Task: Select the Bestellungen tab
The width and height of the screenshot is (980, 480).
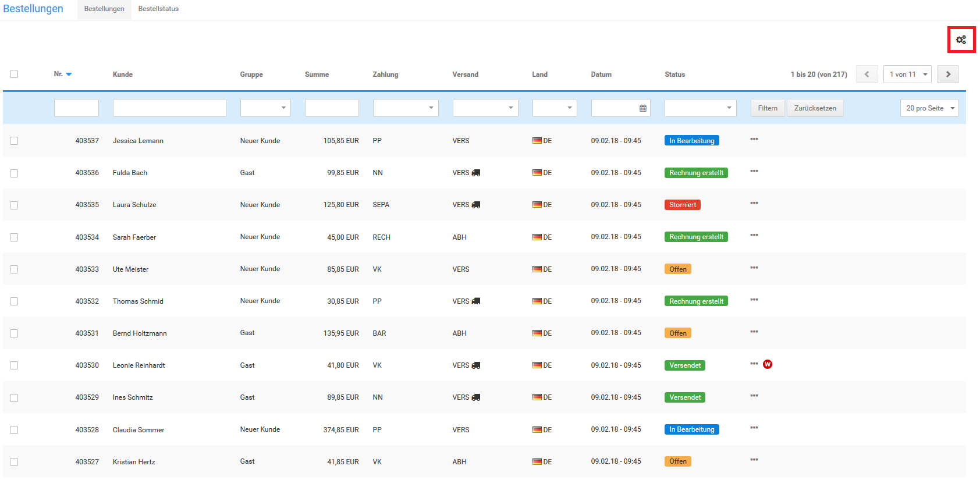Action: pyautogui.click(x=104, y=9)
